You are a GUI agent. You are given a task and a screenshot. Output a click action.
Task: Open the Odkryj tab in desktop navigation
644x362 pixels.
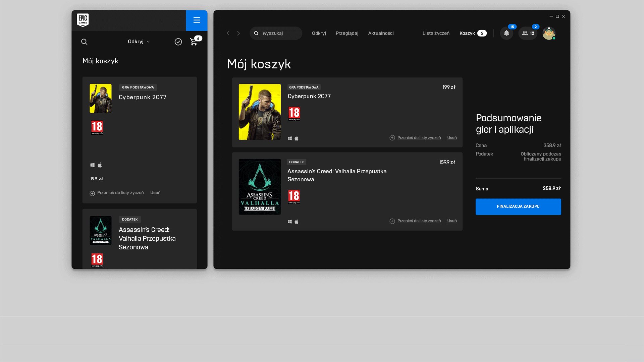319,33
